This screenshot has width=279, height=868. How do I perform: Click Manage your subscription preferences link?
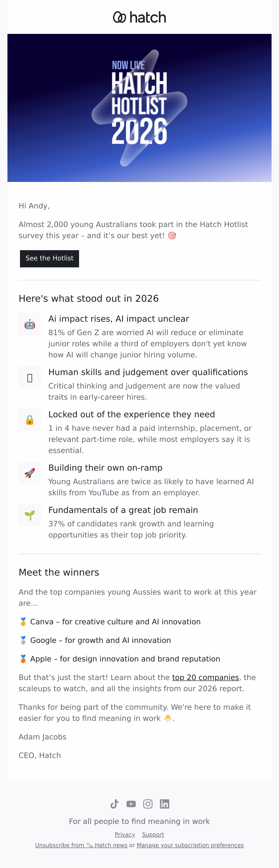[x=190, y=845]
